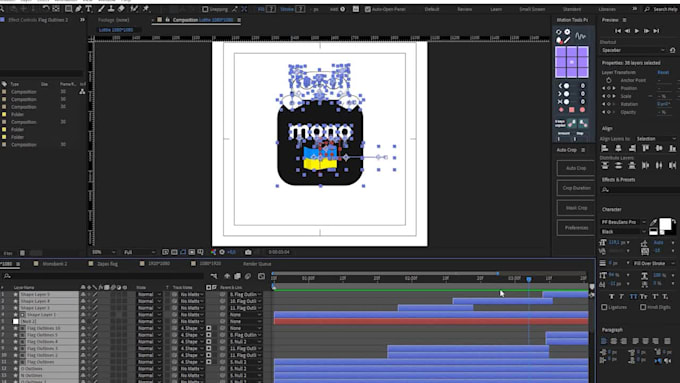This screenshot has width=680, height=383.
Task: Open parent dropdown for Null 2 layer
Action: [x=246, y=321]
